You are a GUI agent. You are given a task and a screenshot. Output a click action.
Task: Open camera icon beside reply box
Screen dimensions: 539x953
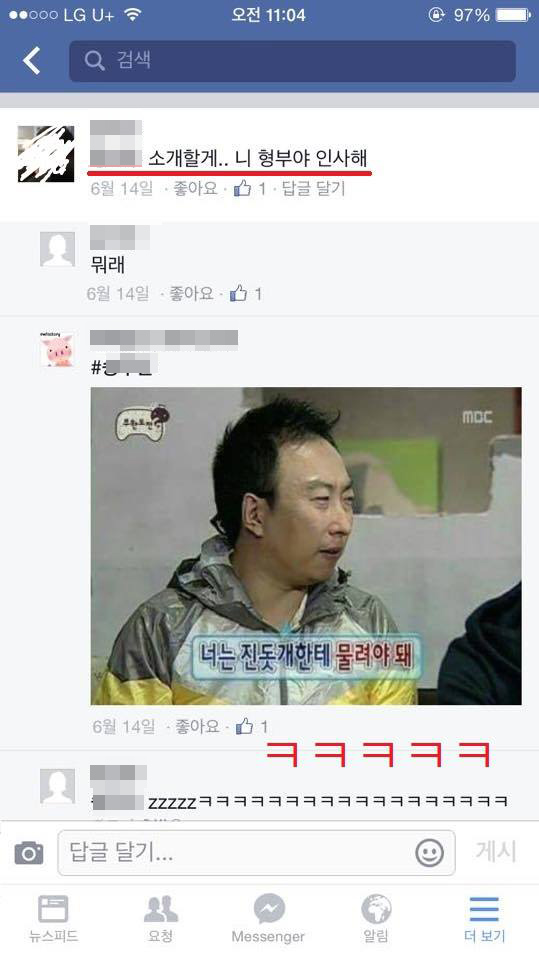(29, 853)
